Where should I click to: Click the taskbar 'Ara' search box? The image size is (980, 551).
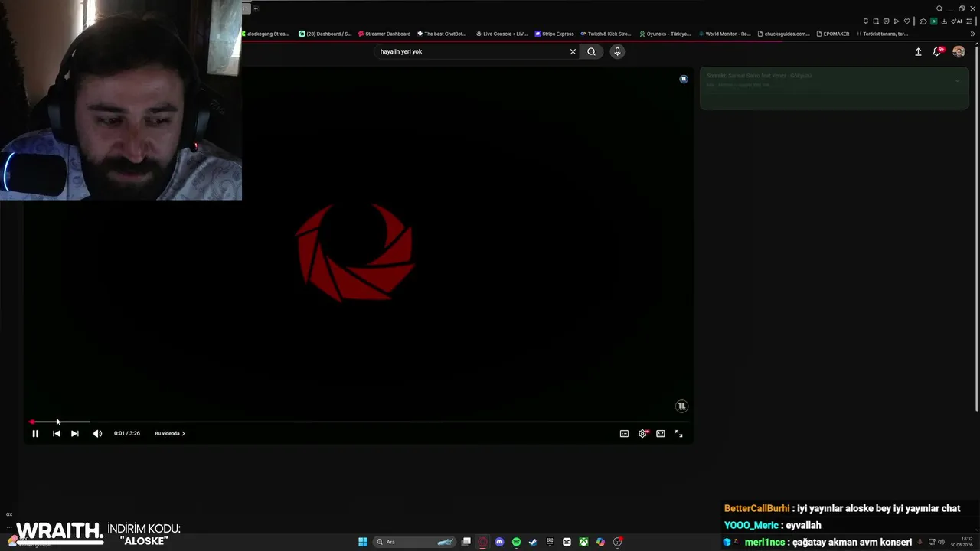414,542
